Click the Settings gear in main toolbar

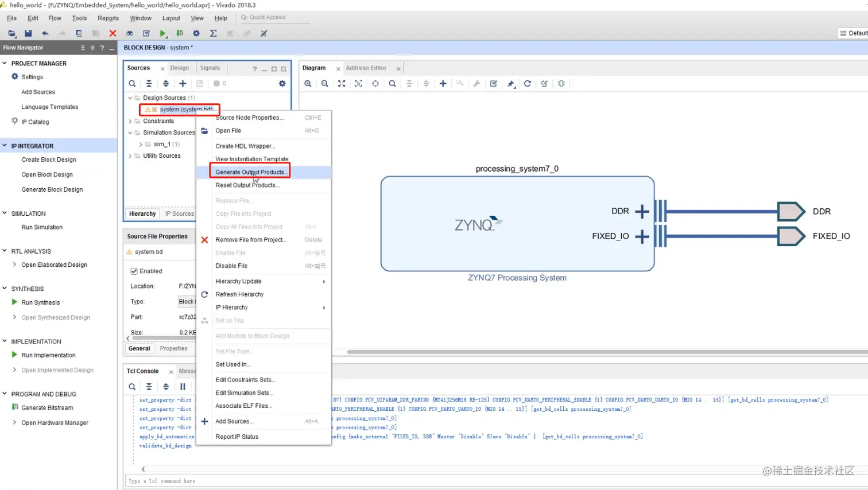pyautogui.click(x=196, y=33)
